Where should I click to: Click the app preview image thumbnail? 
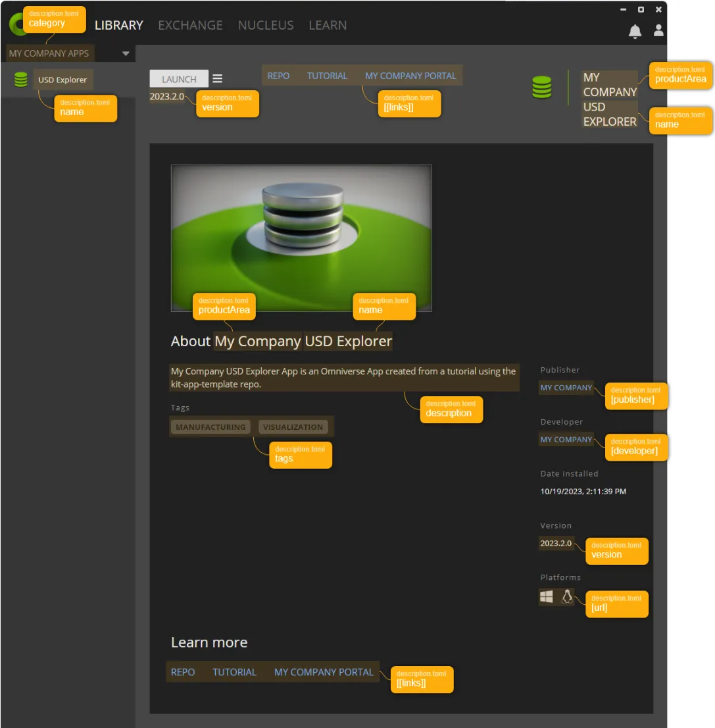pyautogui.click(x=301, y=238)
